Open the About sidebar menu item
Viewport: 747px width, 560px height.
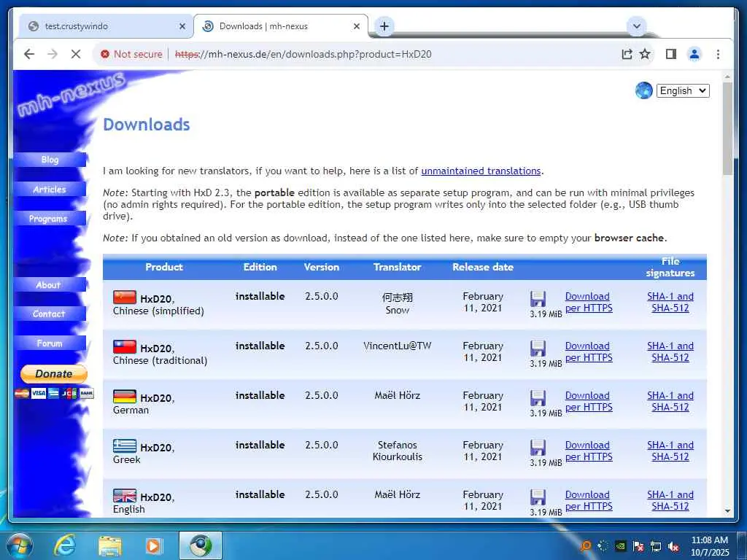point(50,285)
